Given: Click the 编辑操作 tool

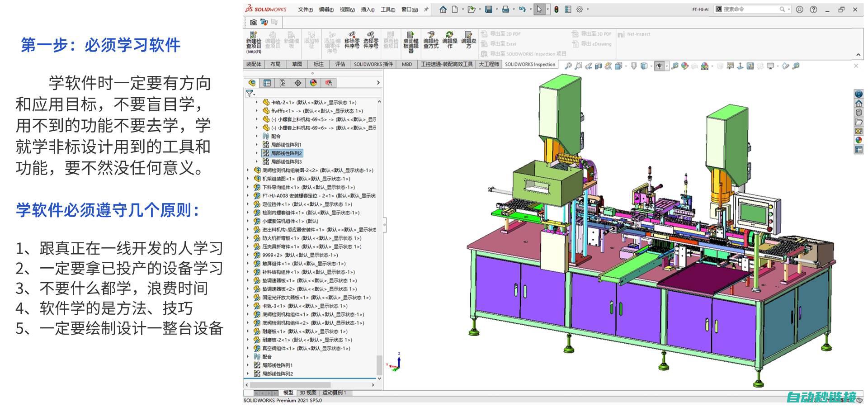Looking at the screenshot, I should coord(450,40).
